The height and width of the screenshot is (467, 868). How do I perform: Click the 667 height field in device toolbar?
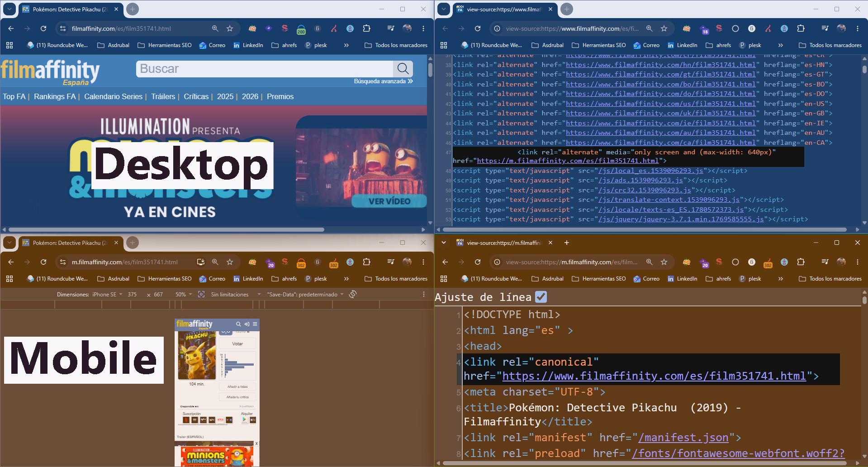(158, 295)
